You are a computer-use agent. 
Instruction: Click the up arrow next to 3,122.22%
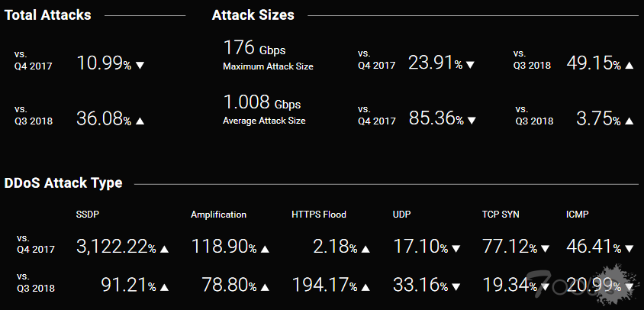tap(164, 248)
